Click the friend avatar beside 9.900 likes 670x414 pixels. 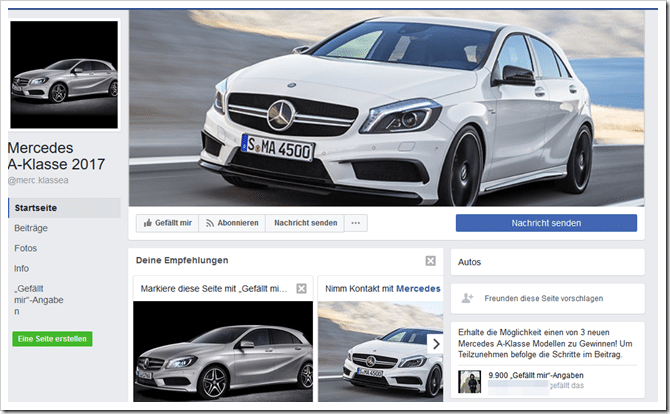[x=470, y=382]
